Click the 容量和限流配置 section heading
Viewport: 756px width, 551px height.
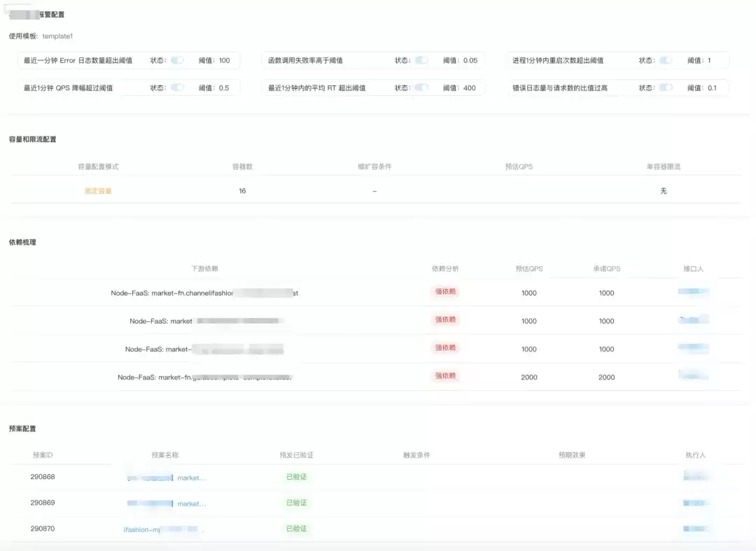pyautogui.click(x=32, y=139)
